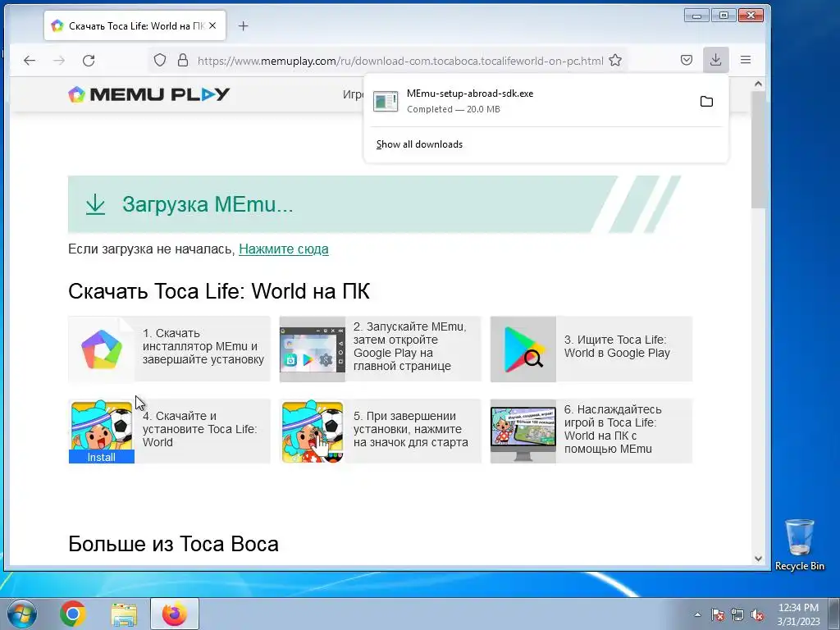Click the blue Install button
This screenshot has width=840, height=630.
pos(101,457)
